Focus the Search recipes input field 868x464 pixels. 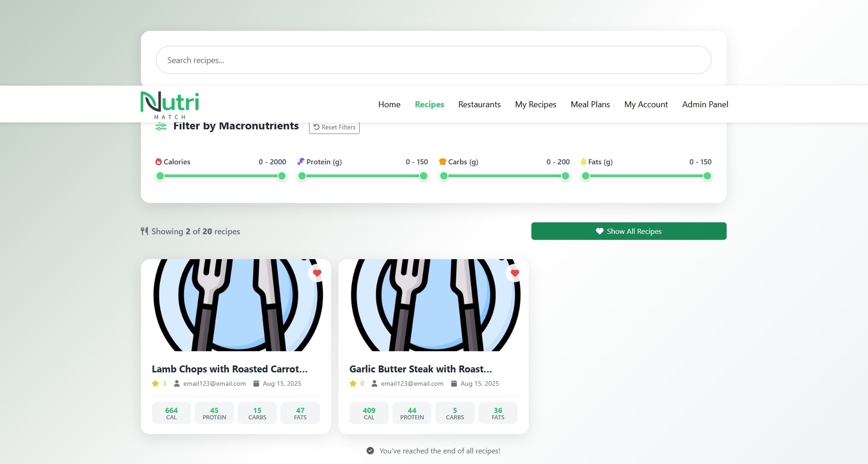[x=433, y=60]
